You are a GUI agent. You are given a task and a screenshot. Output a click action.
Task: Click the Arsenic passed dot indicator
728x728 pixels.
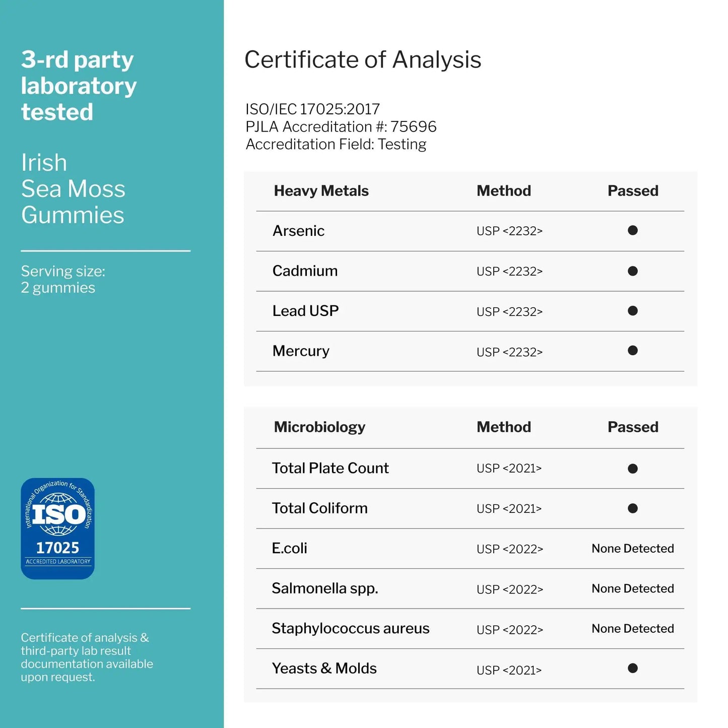click(x=633, y=230)
